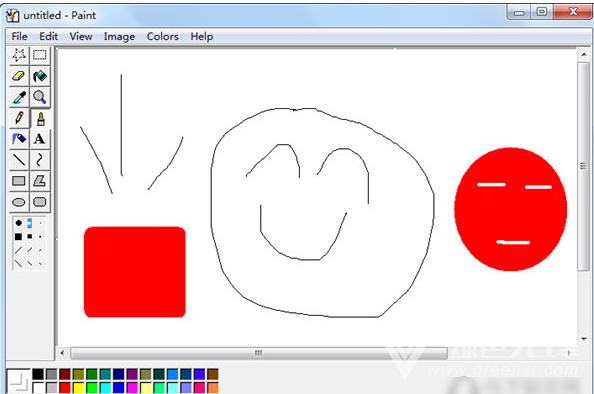Open the File menu
The image size is (594, 394).
(19, 36)
